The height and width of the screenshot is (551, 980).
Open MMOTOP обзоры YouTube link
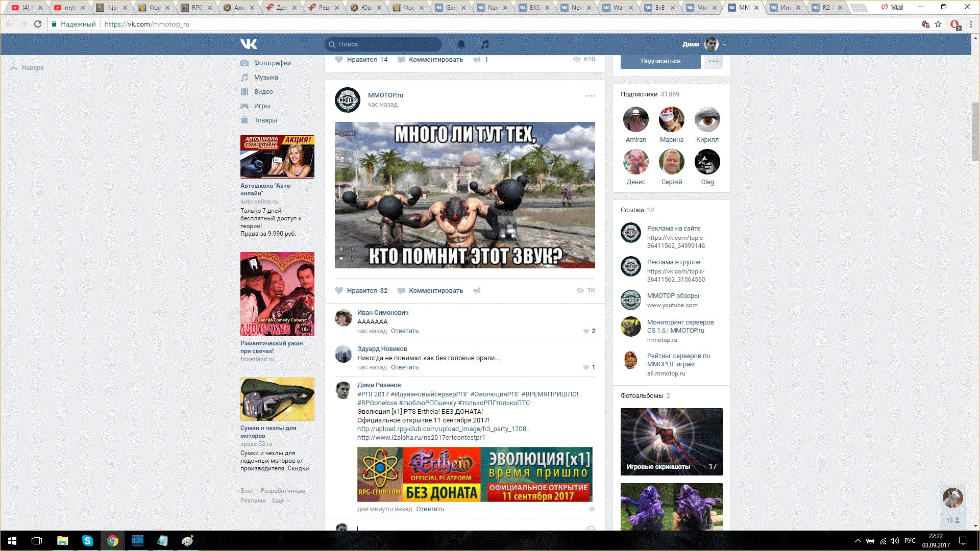(x=673, y=296)
